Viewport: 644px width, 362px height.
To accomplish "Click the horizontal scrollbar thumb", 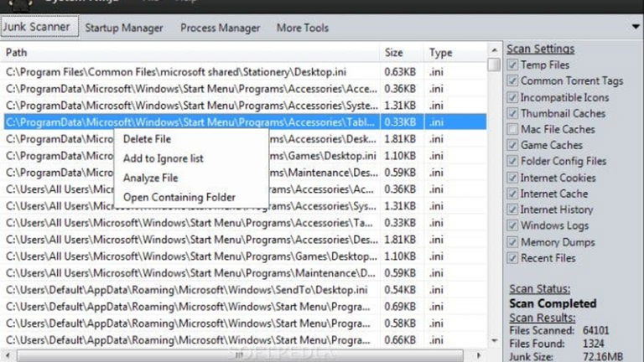I will [240, 355].
